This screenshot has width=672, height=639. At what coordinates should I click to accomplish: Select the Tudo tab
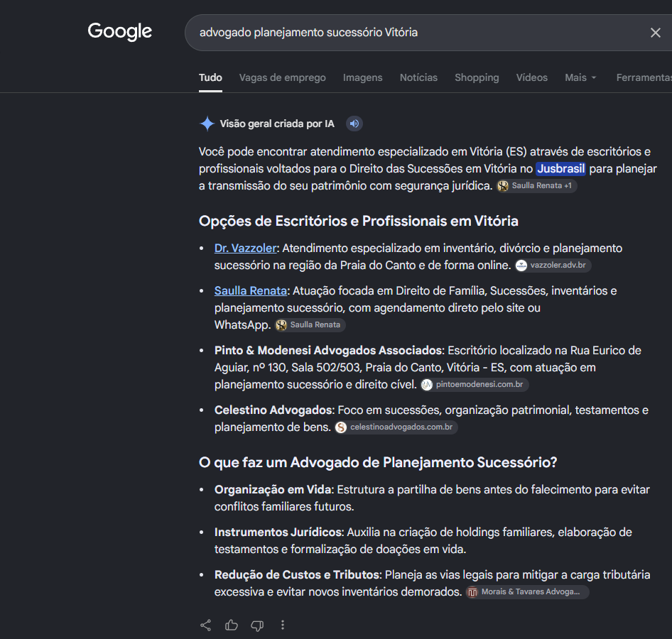(x=210, y=77)
